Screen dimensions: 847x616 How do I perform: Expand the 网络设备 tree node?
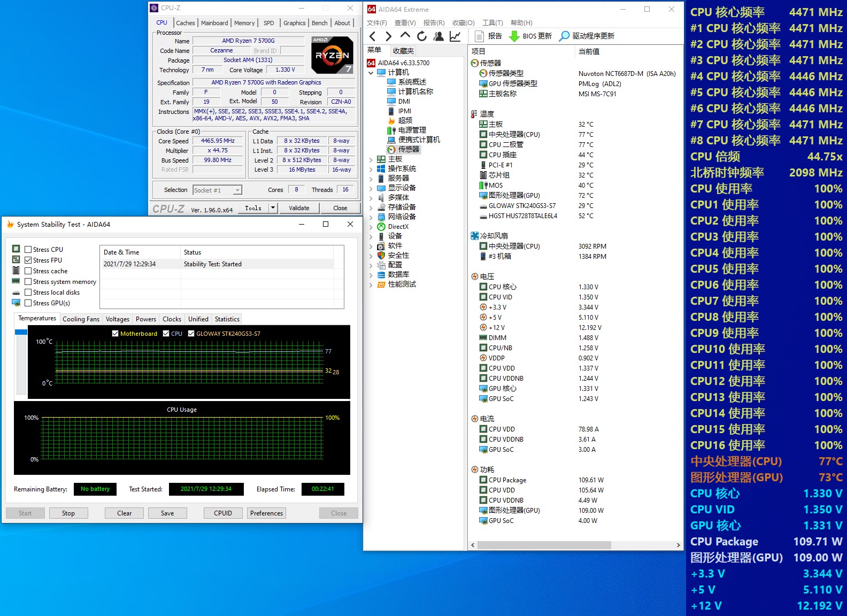(x=371, y=217)
